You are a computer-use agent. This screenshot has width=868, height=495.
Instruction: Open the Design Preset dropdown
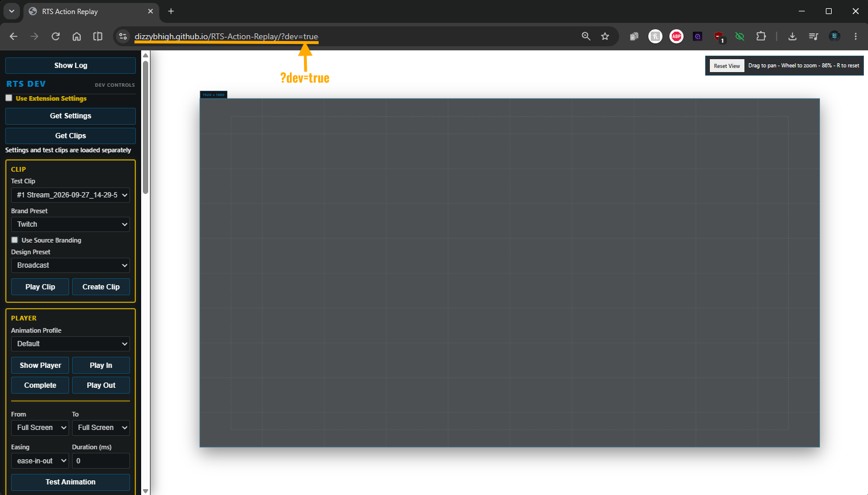pyautogui.click(x=70, y=265)
